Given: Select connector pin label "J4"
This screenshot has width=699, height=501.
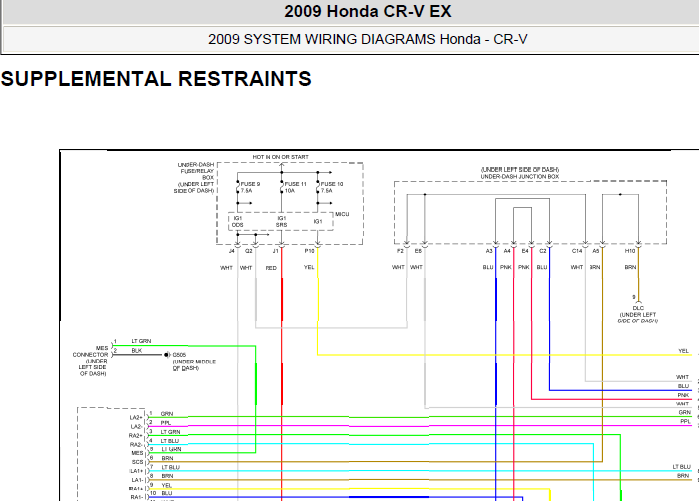Looking at the screenshot, I should pos(231,251).
